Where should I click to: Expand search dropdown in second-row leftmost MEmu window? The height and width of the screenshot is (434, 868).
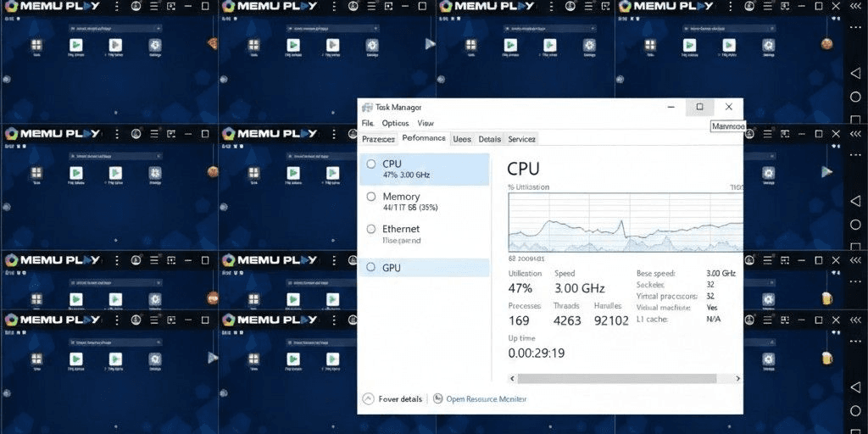(159, 157)
